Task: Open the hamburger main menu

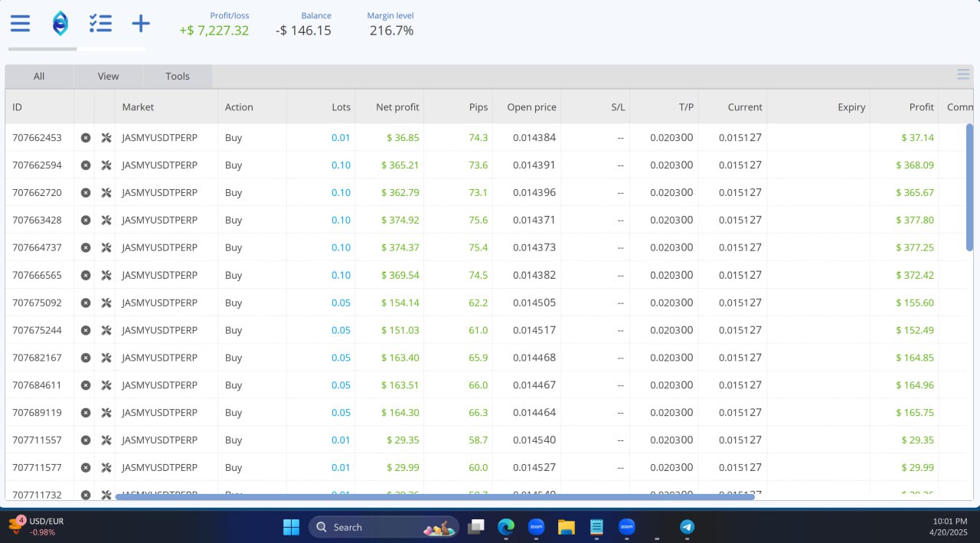Action: pyautogui.click(x=20, y=24)
